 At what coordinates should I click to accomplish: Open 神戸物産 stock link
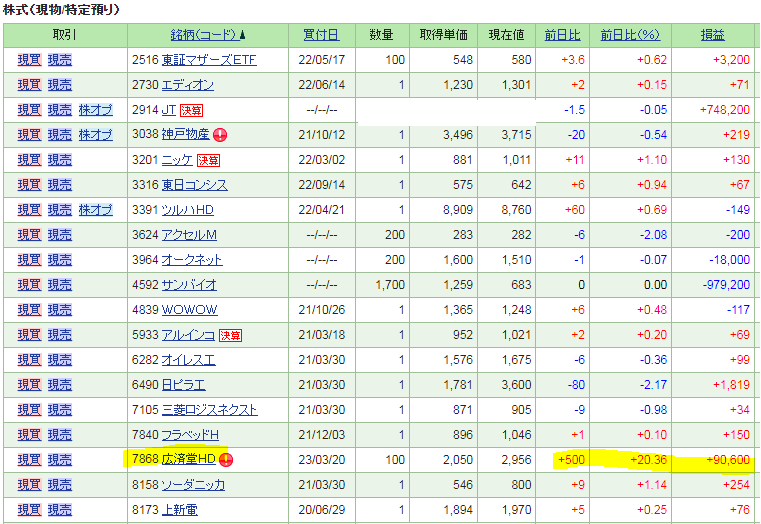[x=185, y=134]
